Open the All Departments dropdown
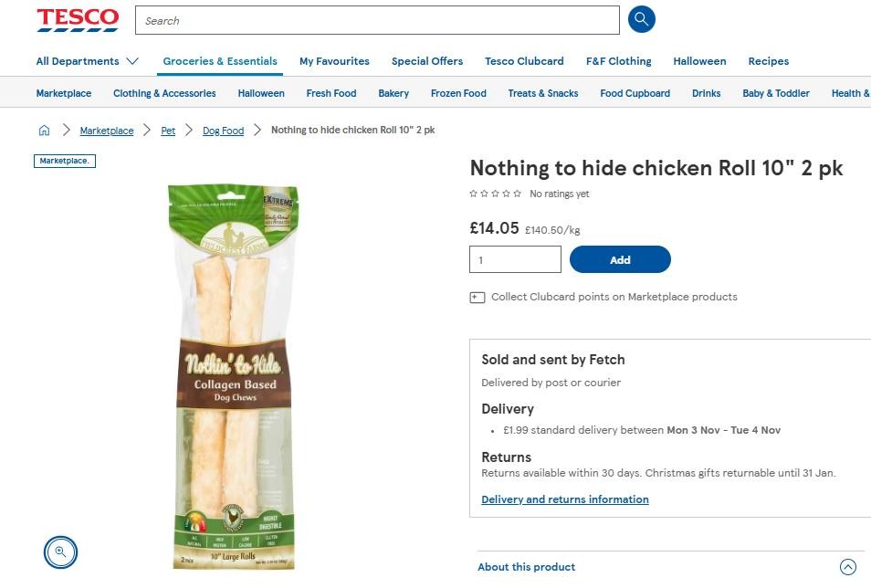871x588 pixels. (x=87, y=61)
